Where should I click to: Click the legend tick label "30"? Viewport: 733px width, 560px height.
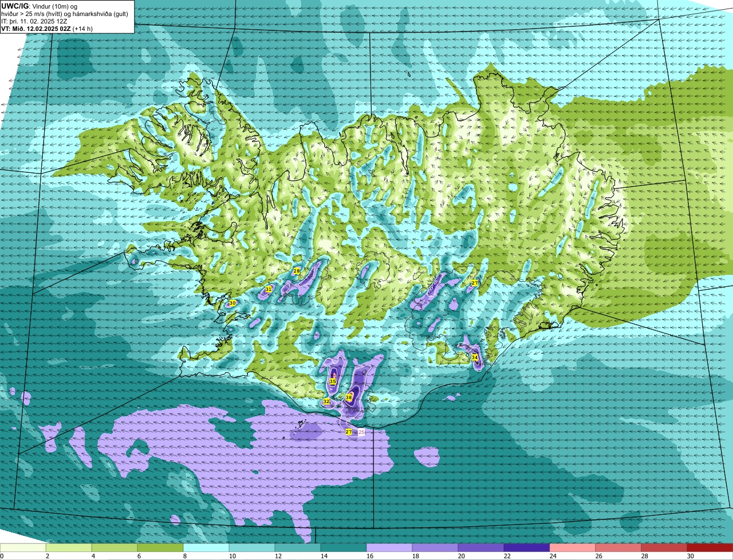(x=691, y=556)
